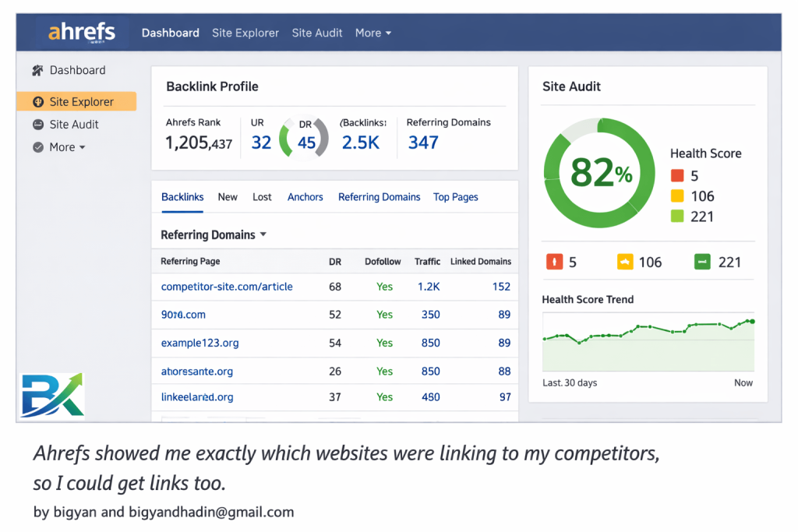Open Site Audit in top navigation

(317, 33)
